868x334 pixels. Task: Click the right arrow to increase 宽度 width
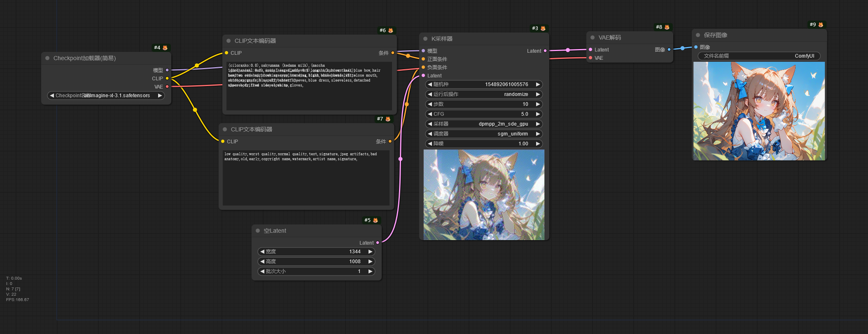370,252
